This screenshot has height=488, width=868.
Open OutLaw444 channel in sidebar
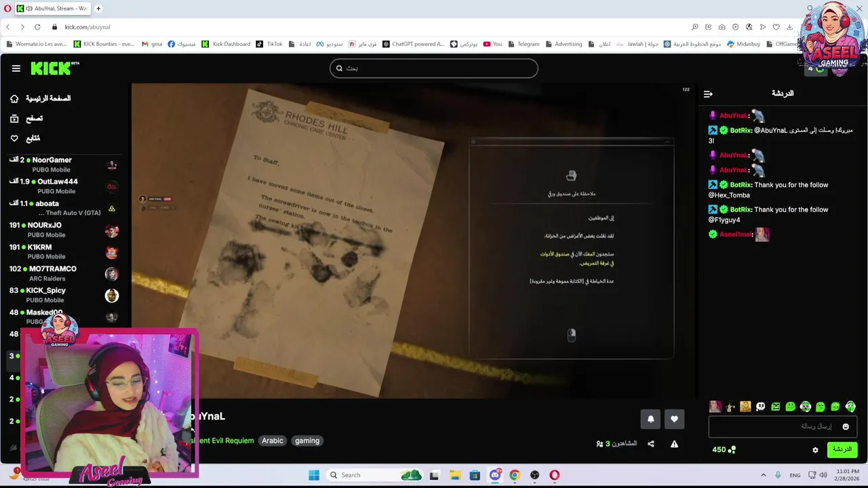coord(64,186)
